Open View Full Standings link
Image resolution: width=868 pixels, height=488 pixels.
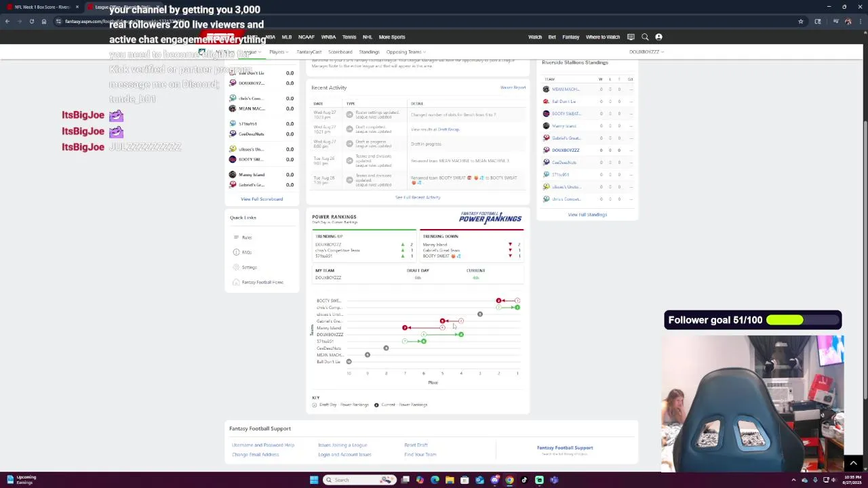click(x=587, y=215)
